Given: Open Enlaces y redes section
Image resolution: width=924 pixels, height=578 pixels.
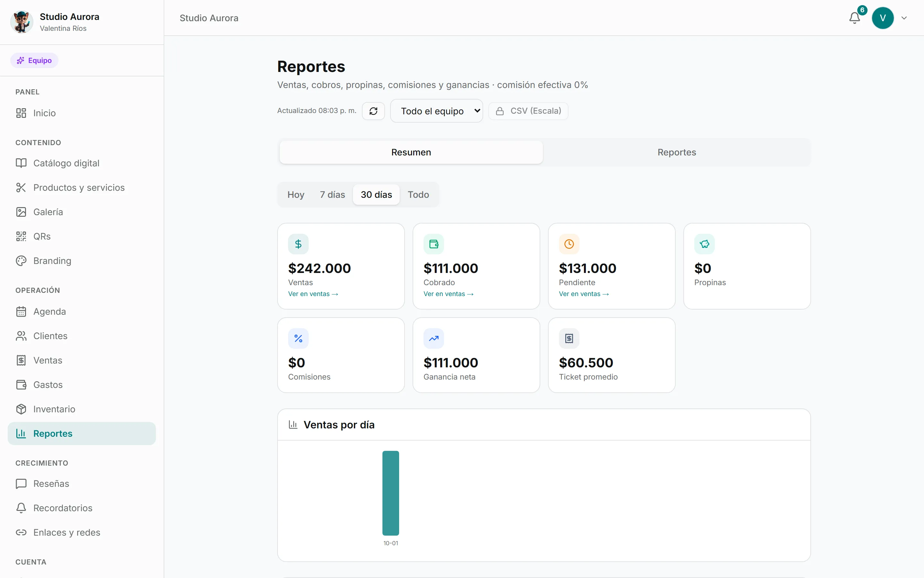Looking at the screenshot, I should pos(82,532).
